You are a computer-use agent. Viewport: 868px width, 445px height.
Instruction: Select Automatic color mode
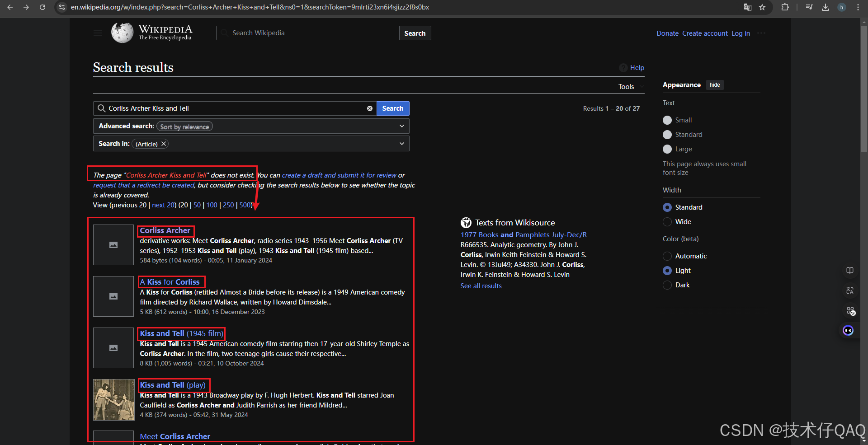click(667, 256)
